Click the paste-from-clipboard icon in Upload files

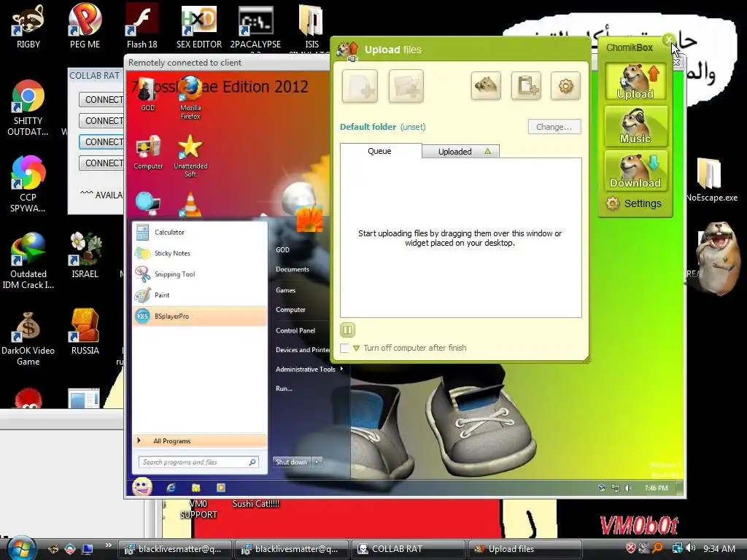(526, 86)
